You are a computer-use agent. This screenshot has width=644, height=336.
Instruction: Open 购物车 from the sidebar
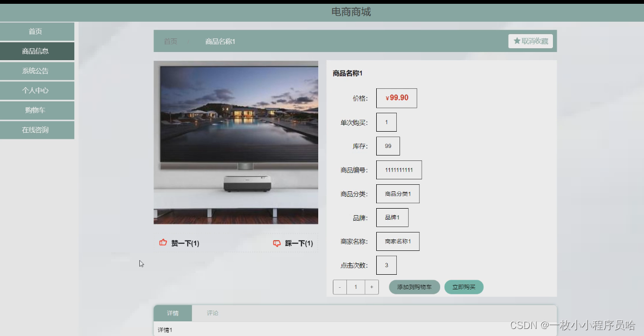pyautogui.click(x=37, y=110)
